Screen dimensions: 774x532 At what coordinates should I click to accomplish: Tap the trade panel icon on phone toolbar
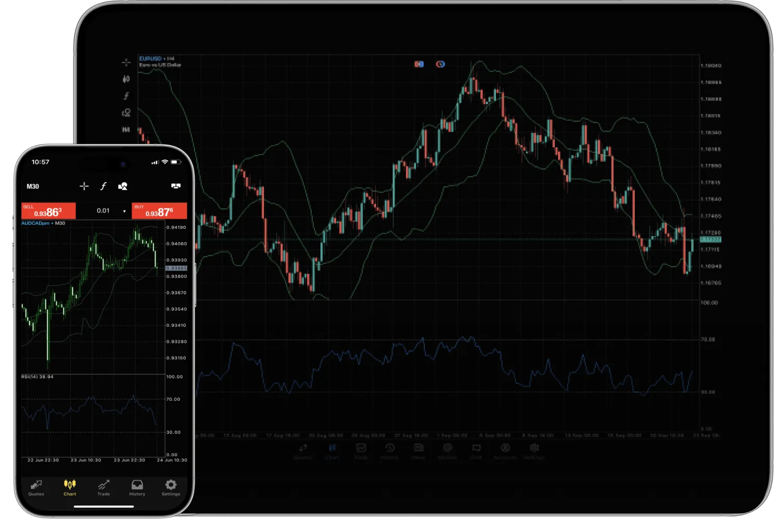[x=176, y=186]
